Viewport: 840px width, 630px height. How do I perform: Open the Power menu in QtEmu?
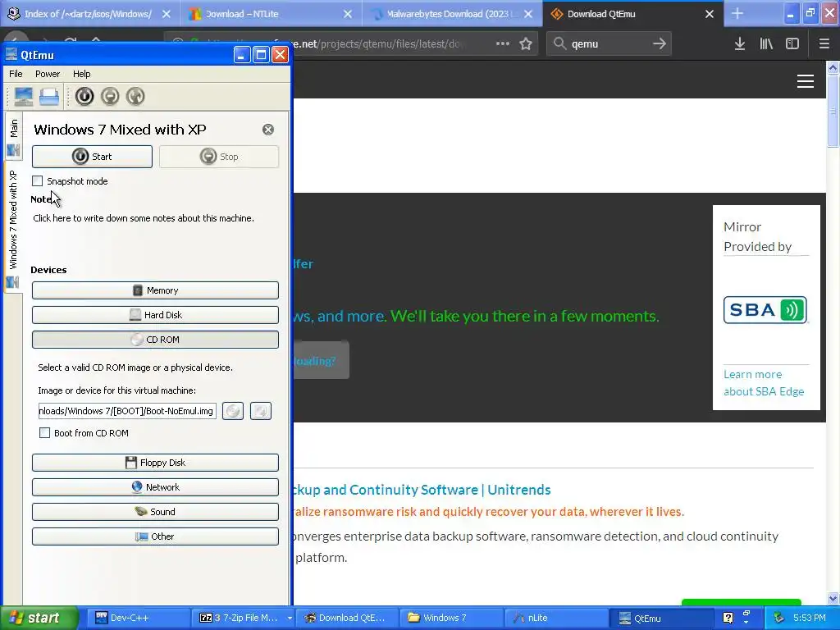coord(48,74)
